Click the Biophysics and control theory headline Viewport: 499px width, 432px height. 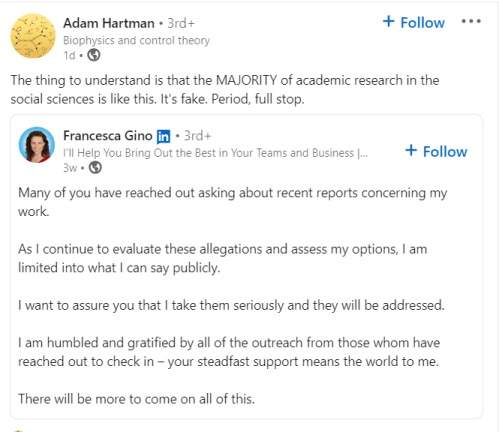pyautogui.click(x=137, y=40)
